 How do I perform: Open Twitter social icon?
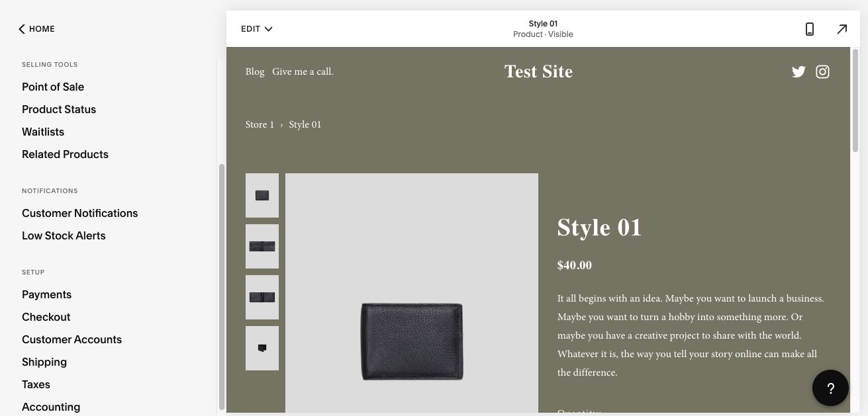(x=798, y=71)
